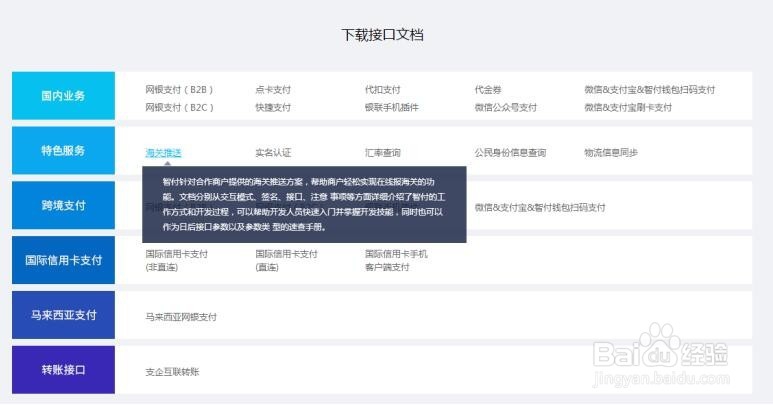Click the 下载接口文档 page heading

point(383,34)
